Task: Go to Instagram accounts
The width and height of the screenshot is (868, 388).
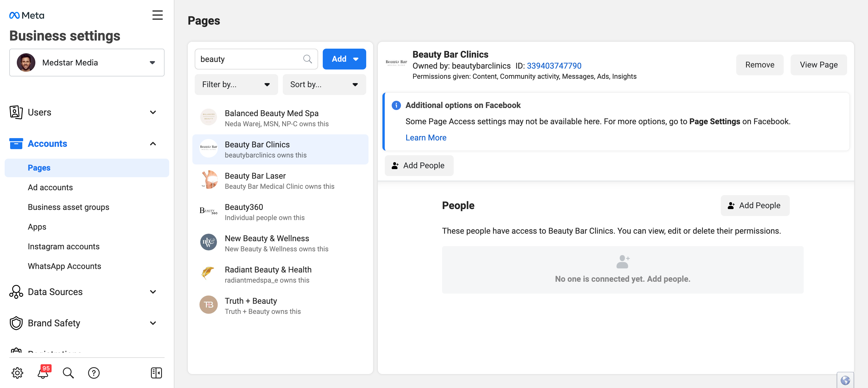Action: (x=64, y=246)
